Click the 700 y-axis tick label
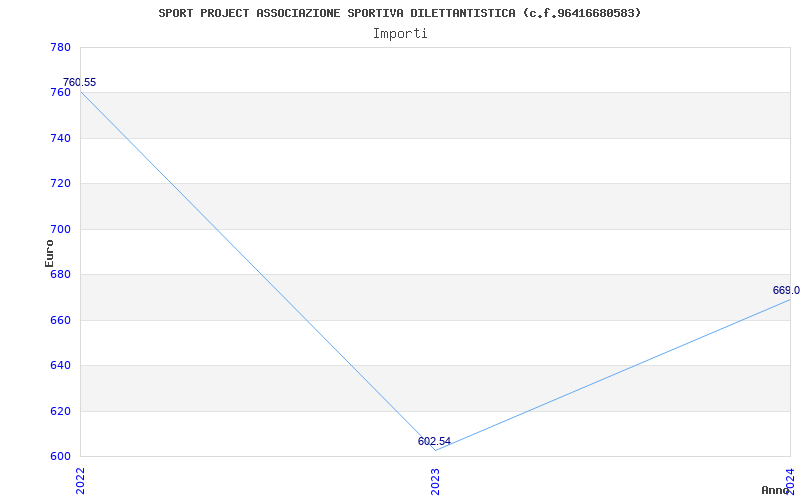800x500 pixels. [x=60, y=229]
